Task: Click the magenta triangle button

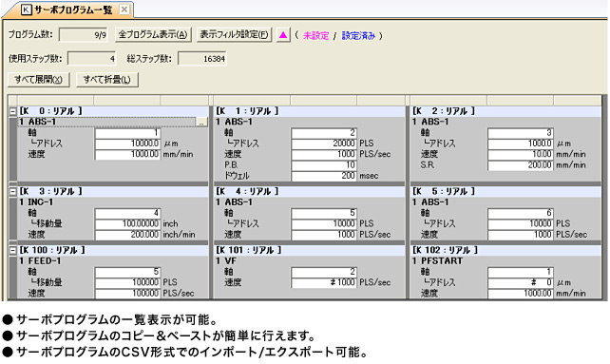Action: 283,35
